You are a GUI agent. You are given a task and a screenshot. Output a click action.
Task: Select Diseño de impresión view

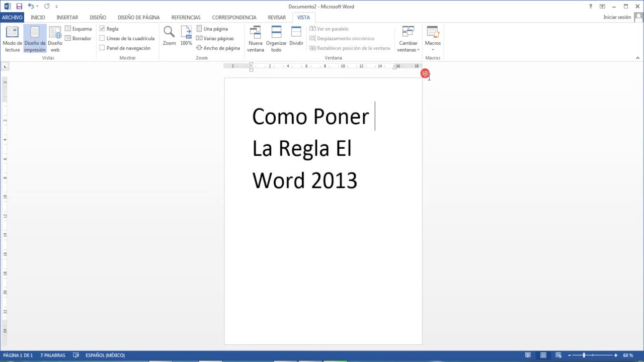(35, 39)
